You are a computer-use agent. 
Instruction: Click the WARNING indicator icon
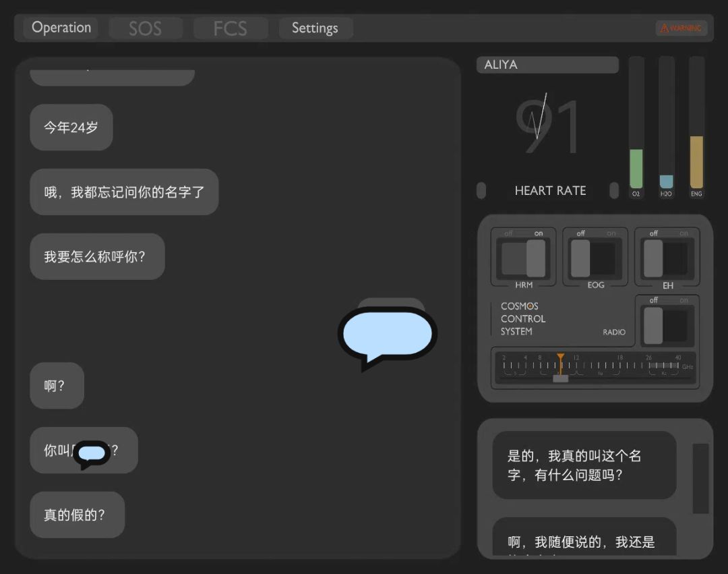681,28
